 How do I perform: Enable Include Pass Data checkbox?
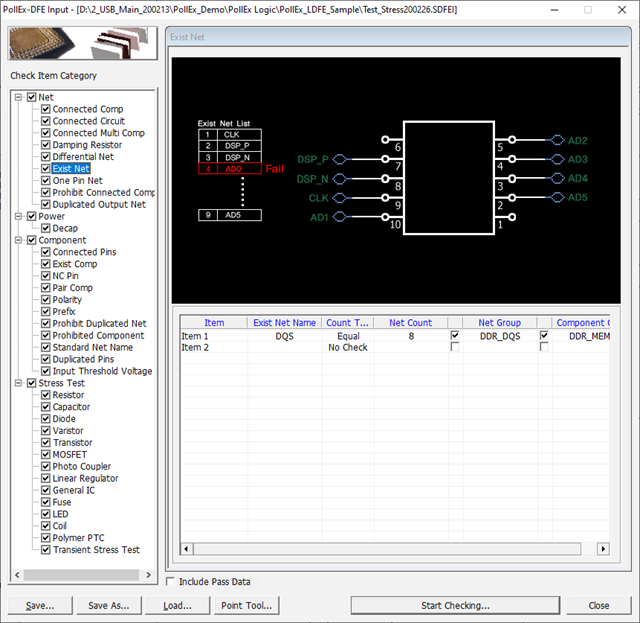[171, 581]
